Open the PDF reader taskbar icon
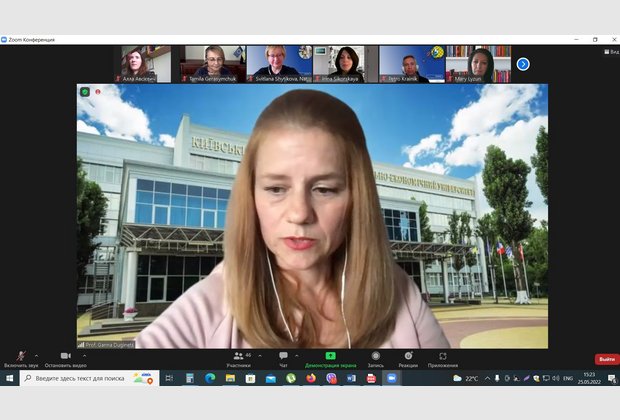 [371, 378]
